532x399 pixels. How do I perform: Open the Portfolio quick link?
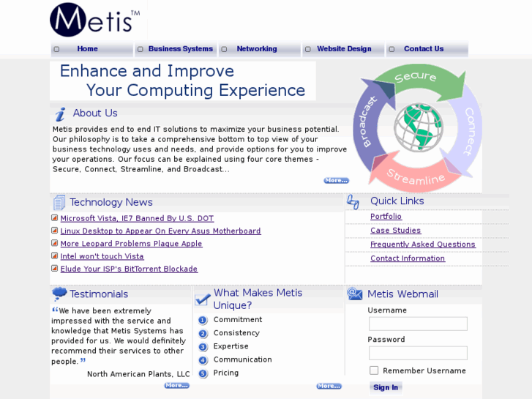(x=386, y=216)
